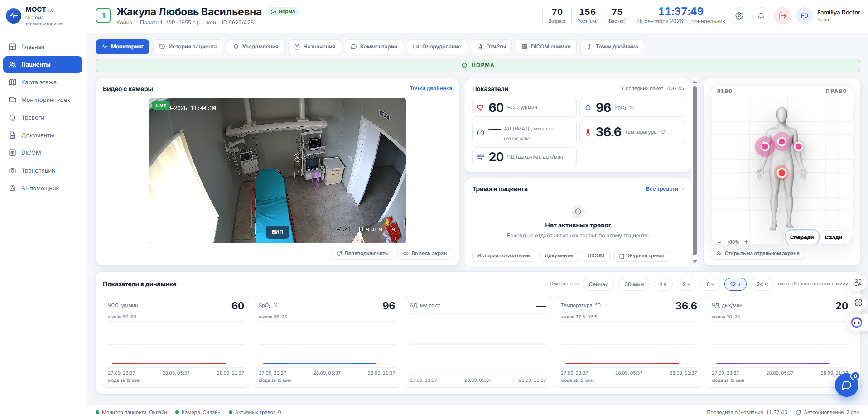Image resolution: width=868 pixels, height=419 pixels.
Task: Follow the Все тревоги link
Action: click(665, 189)
